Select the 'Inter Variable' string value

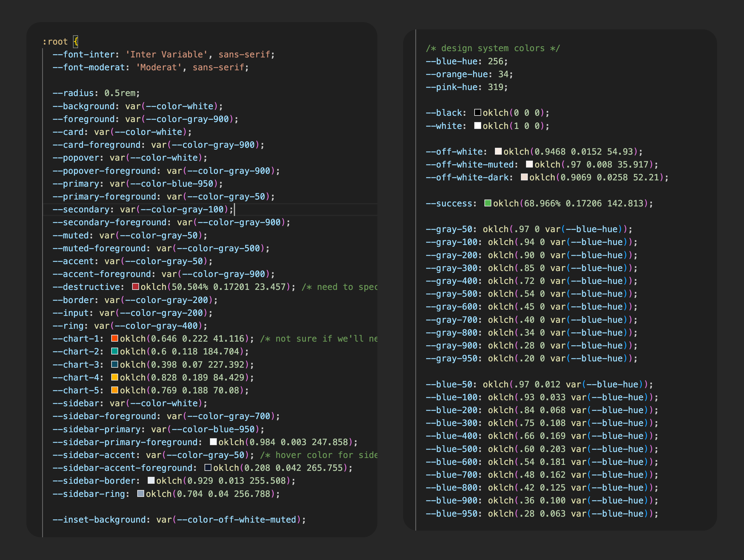coord(167,54)
